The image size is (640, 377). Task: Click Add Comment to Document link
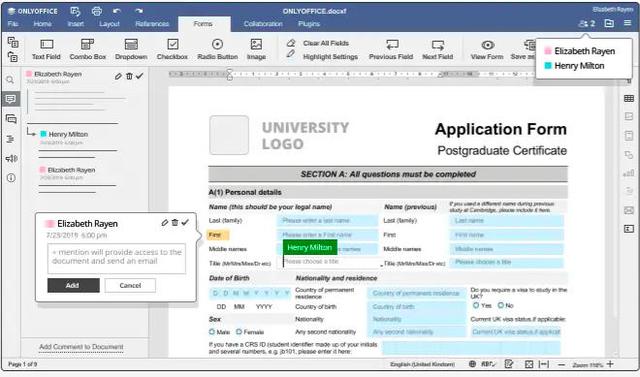click(x=81, y=347)
